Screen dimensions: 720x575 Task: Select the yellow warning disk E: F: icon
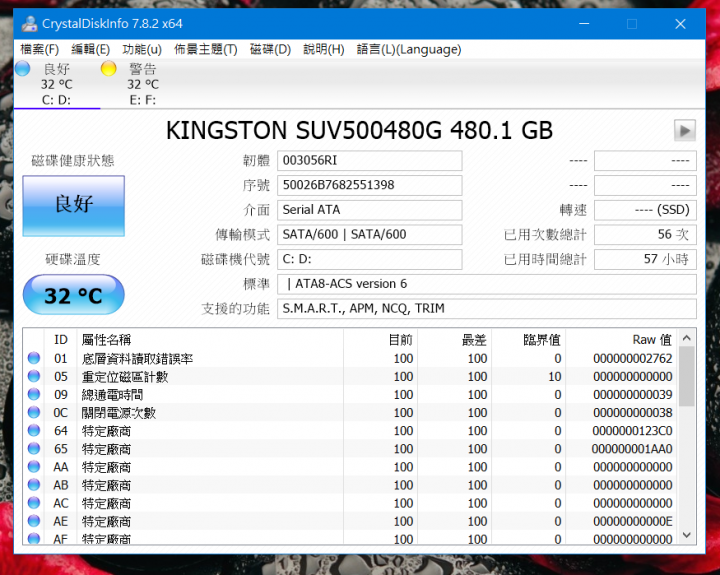point(108,69)
